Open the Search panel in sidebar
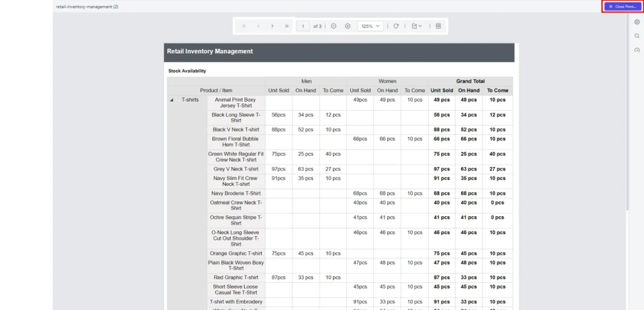644x310 pixels. pos(637,36)
